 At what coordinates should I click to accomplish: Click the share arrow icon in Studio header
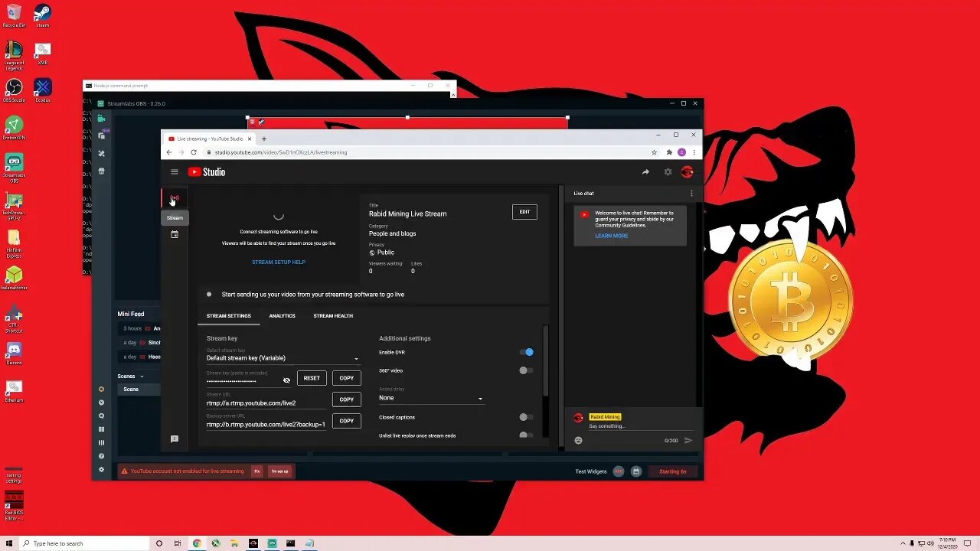[x=645, y=172]
